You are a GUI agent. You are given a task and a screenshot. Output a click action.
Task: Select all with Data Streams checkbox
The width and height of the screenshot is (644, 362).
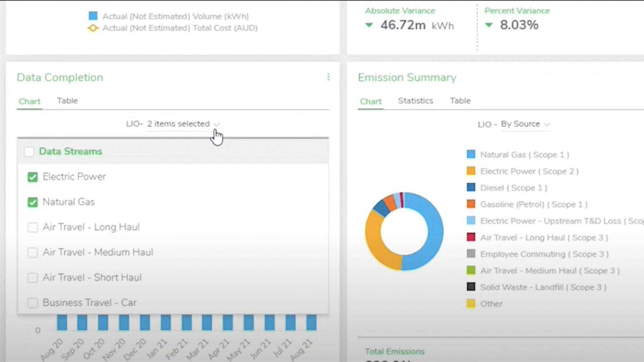click(29, 152)
